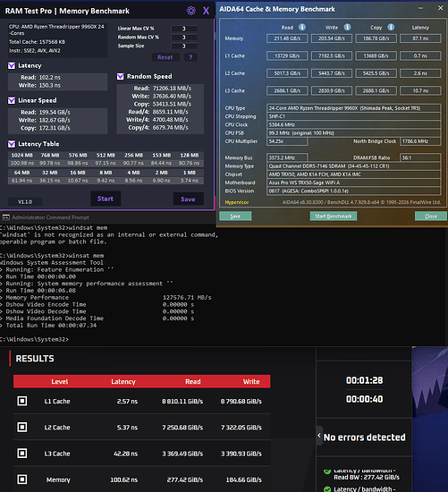Click Latency column header in Results

pyautogui.click(x=123, y=382)
